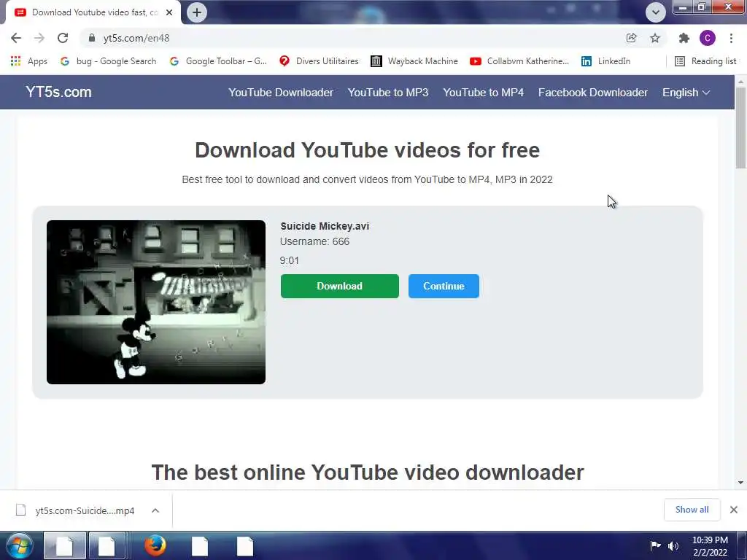747x560 pixels.
Task: Open the Divers Utilitaires bookmark
Action: [319, 61]
